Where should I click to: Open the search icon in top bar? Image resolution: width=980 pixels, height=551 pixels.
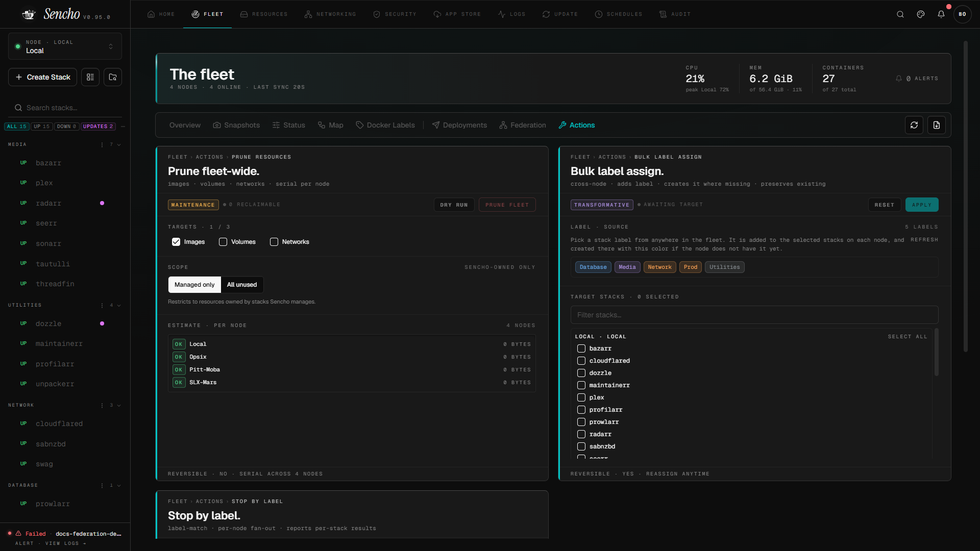click(x=900, y=14)
